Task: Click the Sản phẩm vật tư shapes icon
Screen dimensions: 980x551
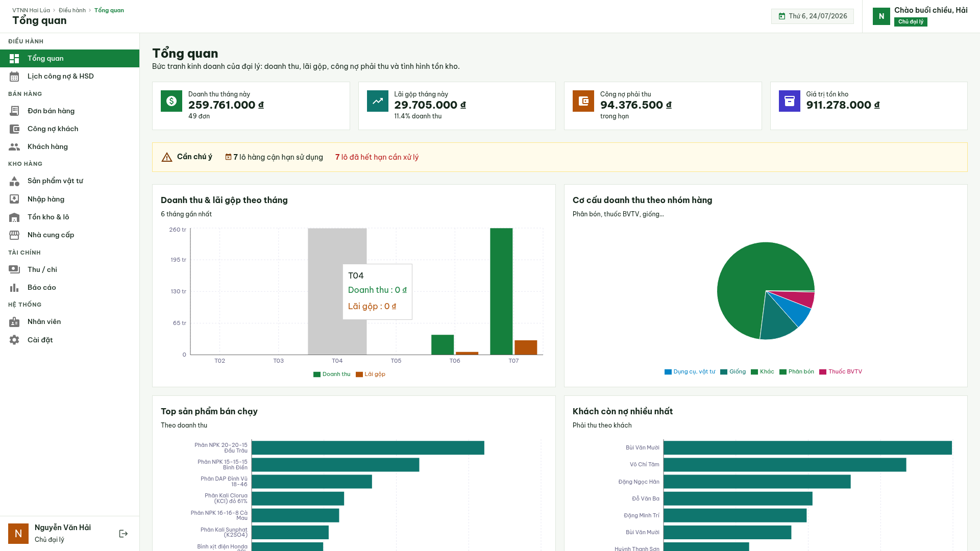Action: click(x=14, y=181)
